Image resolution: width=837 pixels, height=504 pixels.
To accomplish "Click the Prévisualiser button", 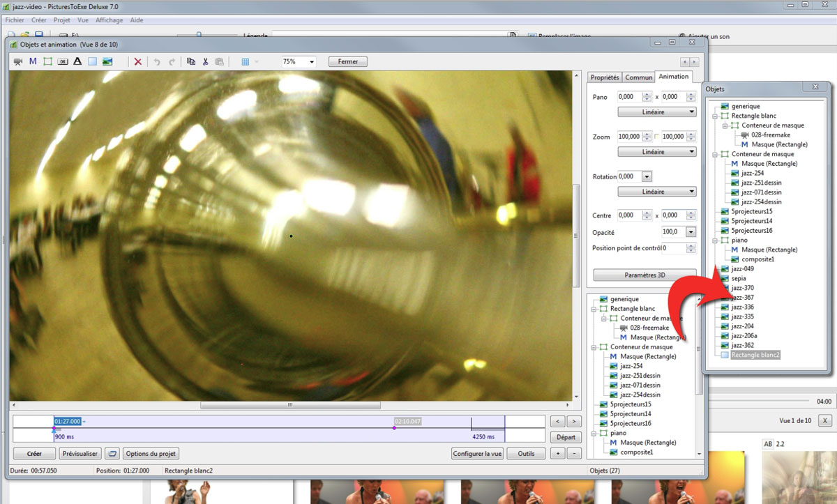I will pos(80,454).
